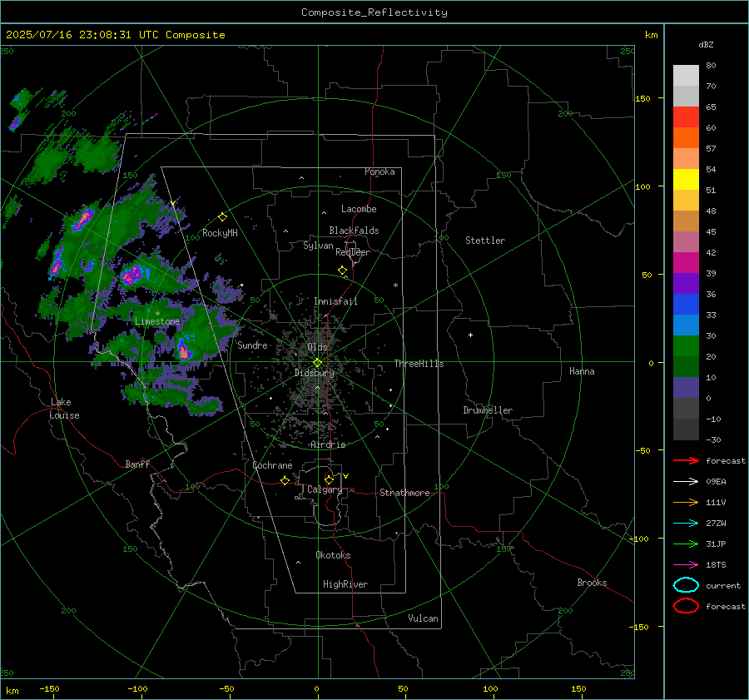Viewport: 749px width, 700px height.
Task: Click the magenta 18TS arrow in legend
Action: pos(686,565)
